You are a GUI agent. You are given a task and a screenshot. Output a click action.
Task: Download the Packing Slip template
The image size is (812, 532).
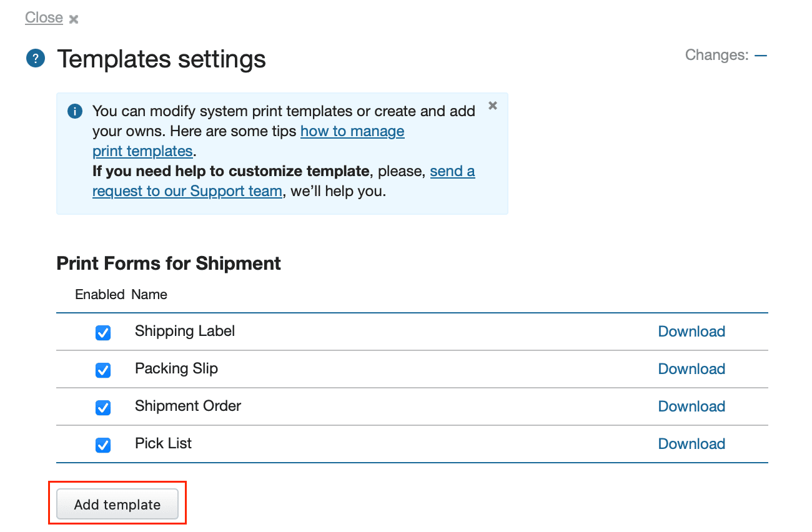(x=691, y=369)
